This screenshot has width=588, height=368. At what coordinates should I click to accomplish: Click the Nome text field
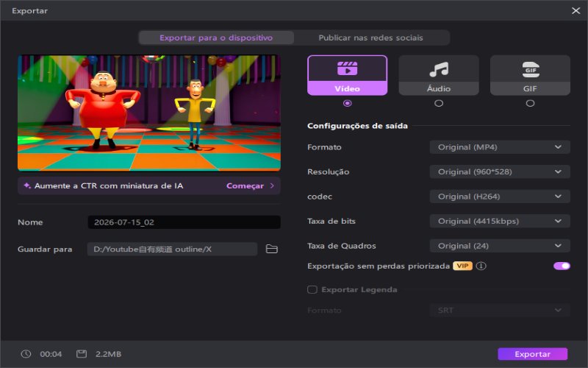184,222
